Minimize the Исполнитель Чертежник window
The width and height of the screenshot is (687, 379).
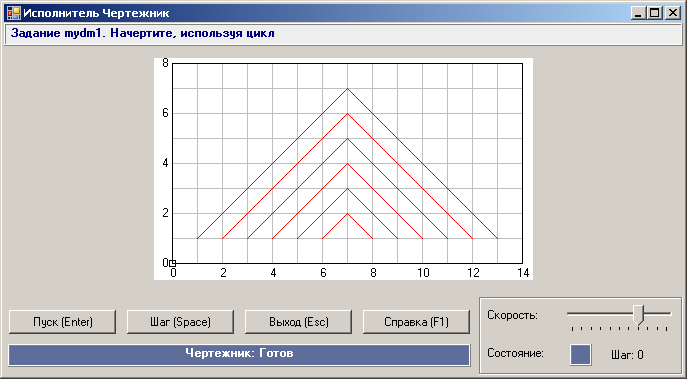(x=638, y=14)
